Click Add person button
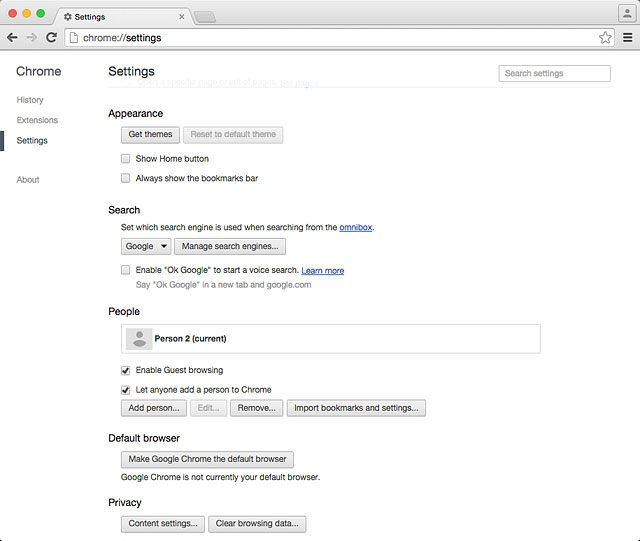The width and height of the screenshot is (640, 541). coord(154,408)
